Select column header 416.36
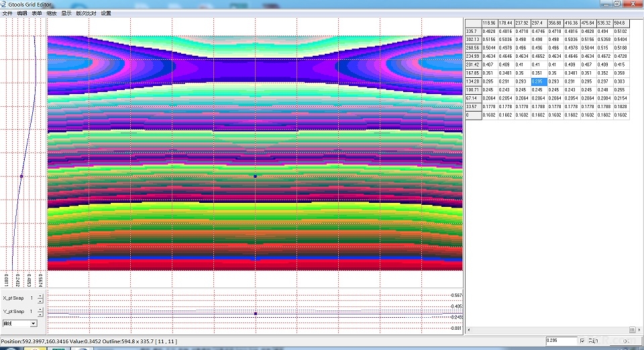 coord(572,23)
